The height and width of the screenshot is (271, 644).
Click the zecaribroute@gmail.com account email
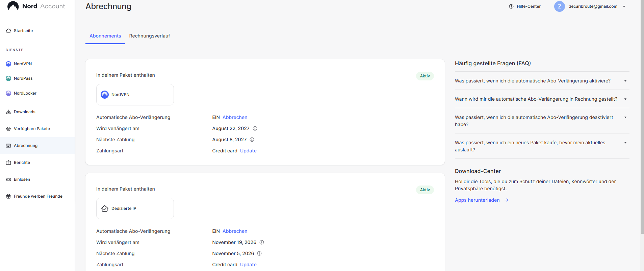tap(593, 6)
